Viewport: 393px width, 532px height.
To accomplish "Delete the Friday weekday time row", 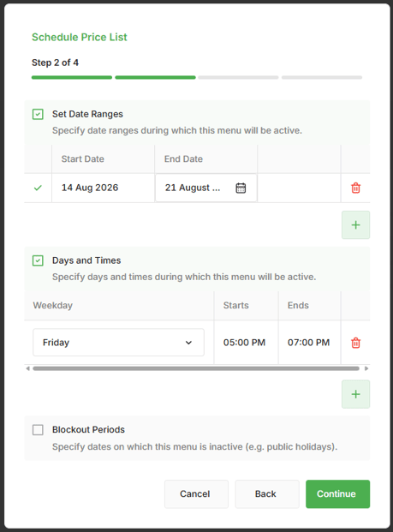I will (355, 343).
